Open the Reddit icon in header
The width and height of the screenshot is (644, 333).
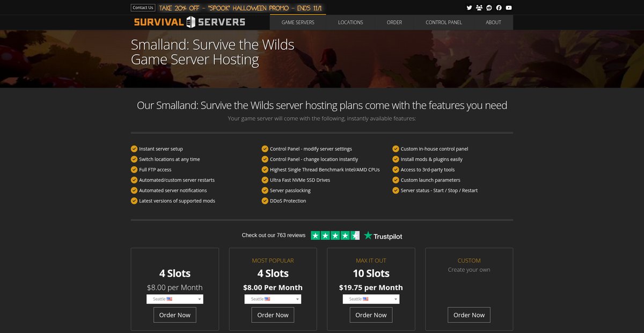pyautogui.click(x=489, y=8)
